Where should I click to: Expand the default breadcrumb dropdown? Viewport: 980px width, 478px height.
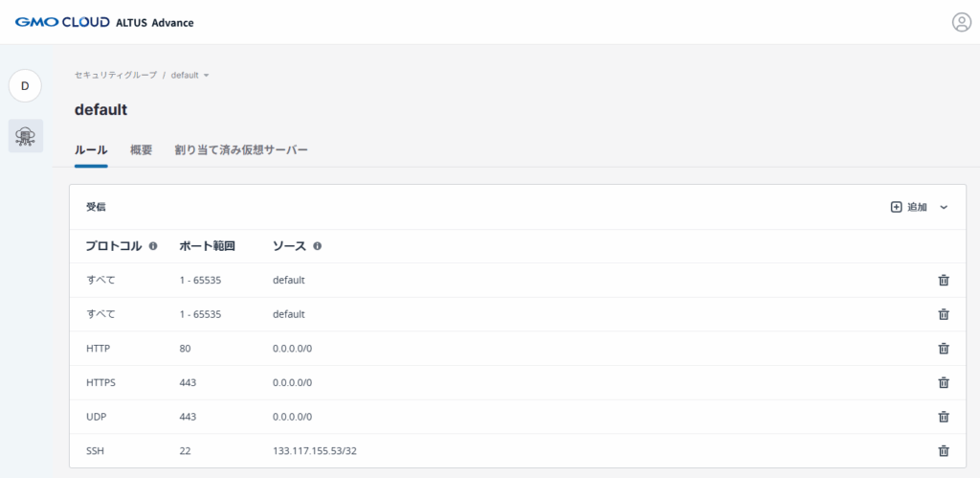pyautogui.click(x=206, y=75)
